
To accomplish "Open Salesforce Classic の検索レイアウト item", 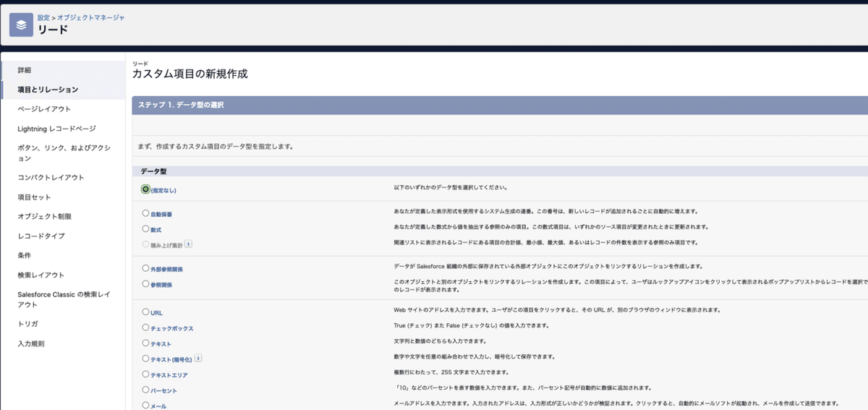I will tap(63, 299).
